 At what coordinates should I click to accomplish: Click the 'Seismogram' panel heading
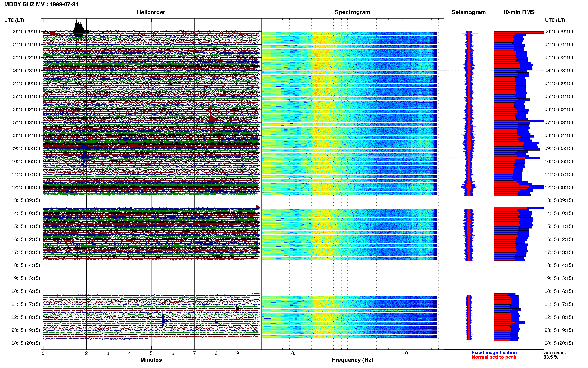(468, 12)
